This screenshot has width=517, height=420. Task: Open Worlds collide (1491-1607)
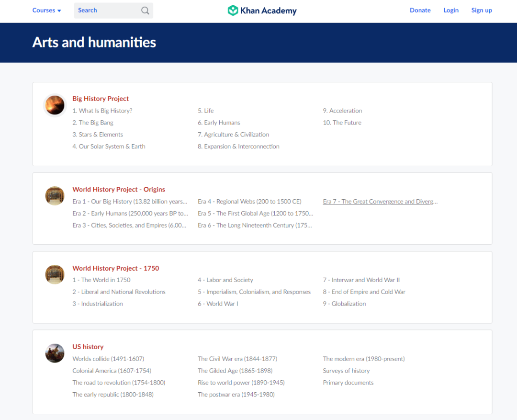pos(108,359)
